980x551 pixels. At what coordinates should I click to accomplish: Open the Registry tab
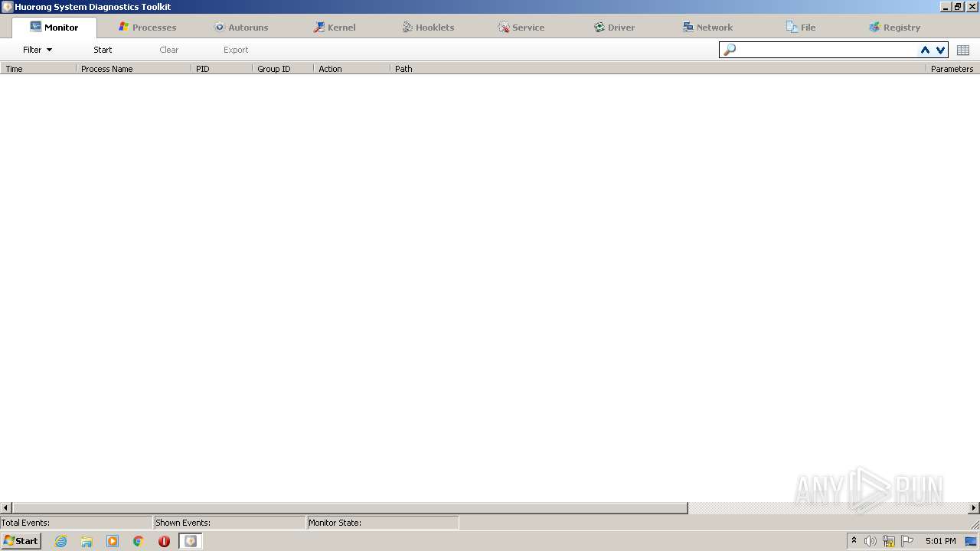pyautogui.click(x=895, y=27)
